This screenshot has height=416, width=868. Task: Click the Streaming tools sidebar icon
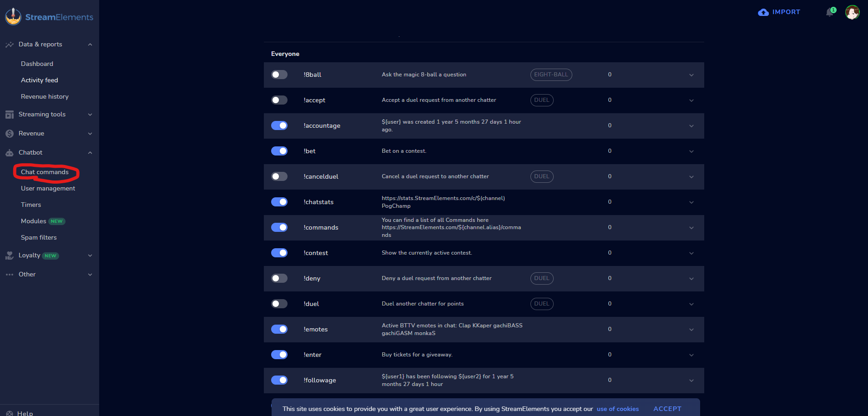pos(10,115)
